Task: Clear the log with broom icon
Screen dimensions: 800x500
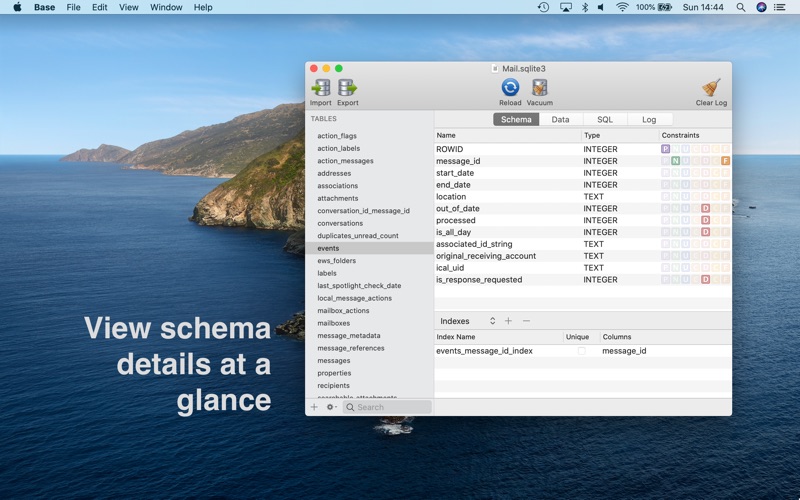Action: tap(711, 88)
